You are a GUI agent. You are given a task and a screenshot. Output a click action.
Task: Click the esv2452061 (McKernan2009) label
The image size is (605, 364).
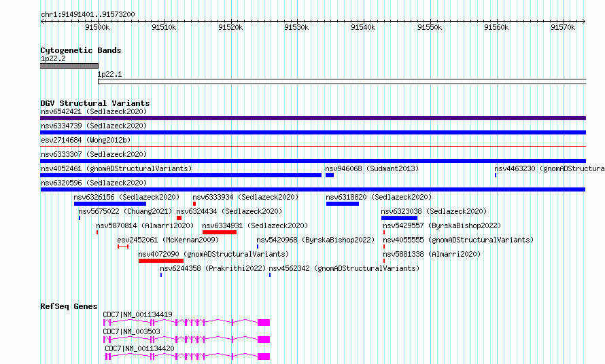168,240
